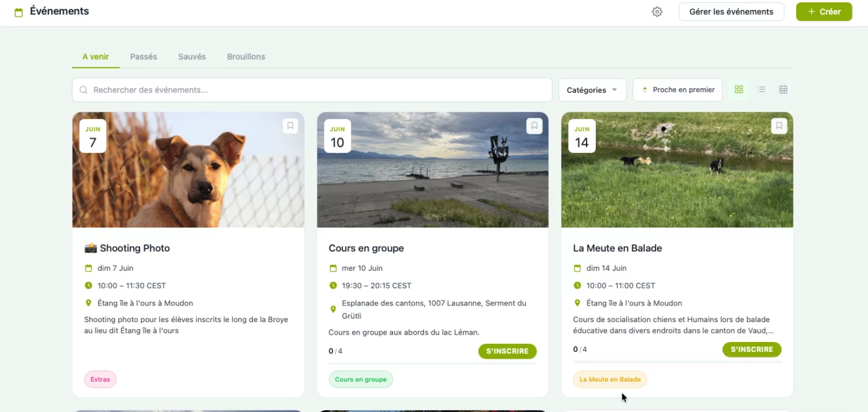Open the Passés tab
The width and height of the screenshot is (868, 412).
coord(143,56)
